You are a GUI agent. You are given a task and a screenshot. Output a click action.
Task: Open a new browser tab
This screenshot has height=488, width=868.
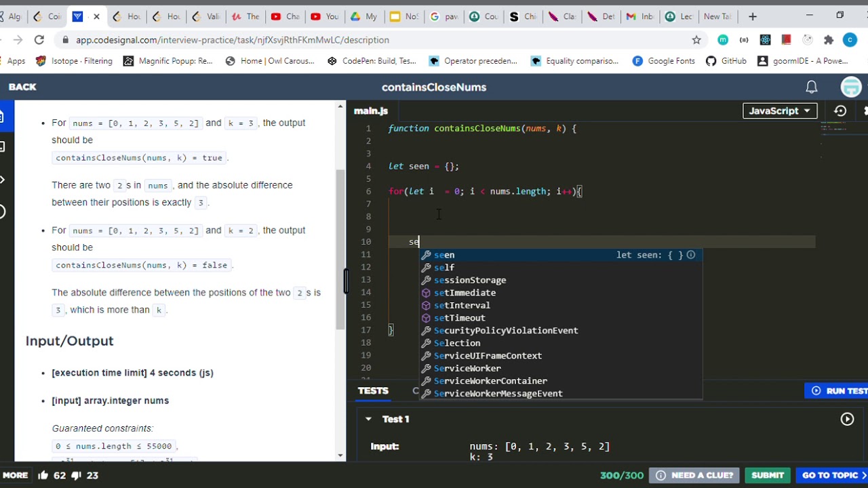(753, 16)
